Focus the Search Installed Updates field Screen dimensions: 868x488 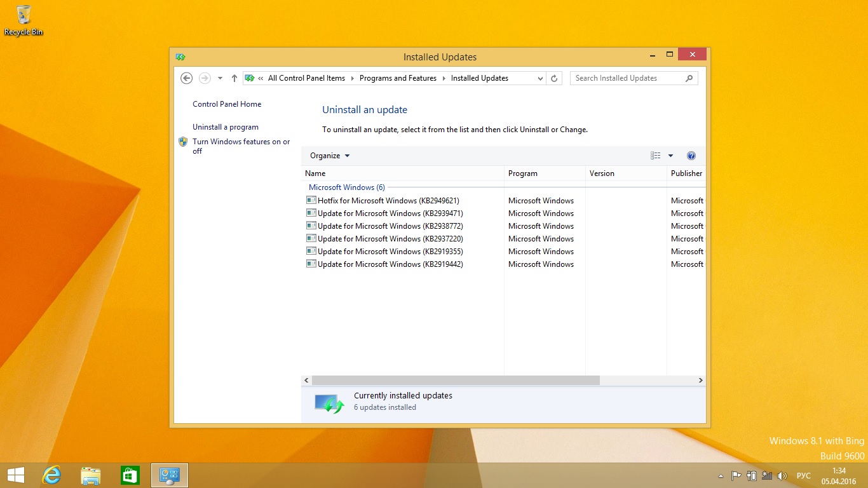pyautogui.click(x=634, y=78)
